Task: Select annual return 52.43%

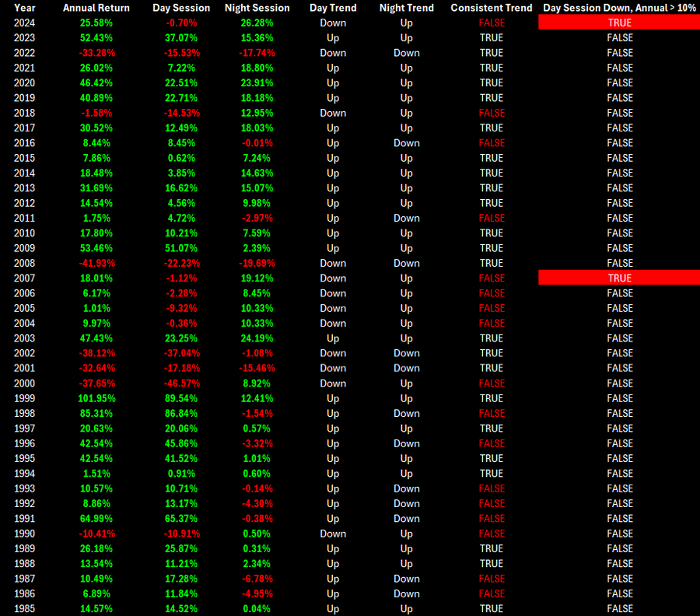Action: click(x=96, y=38)
